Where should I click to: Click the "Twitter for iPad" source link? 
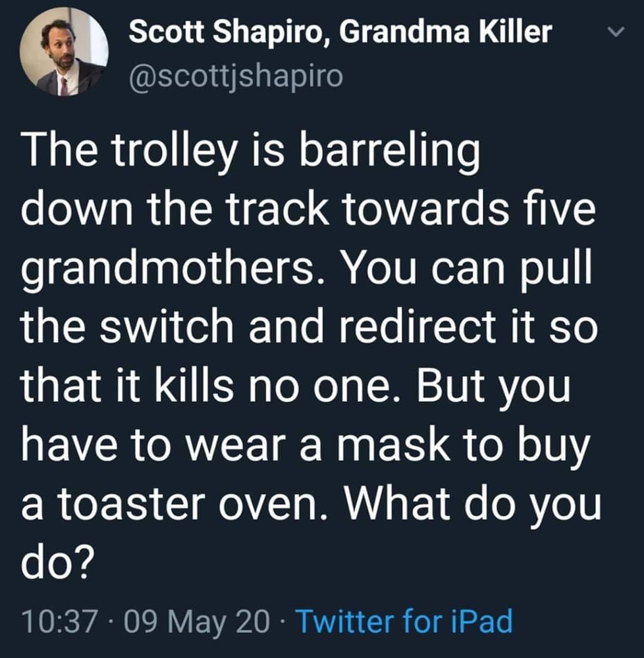pos(404,619)
